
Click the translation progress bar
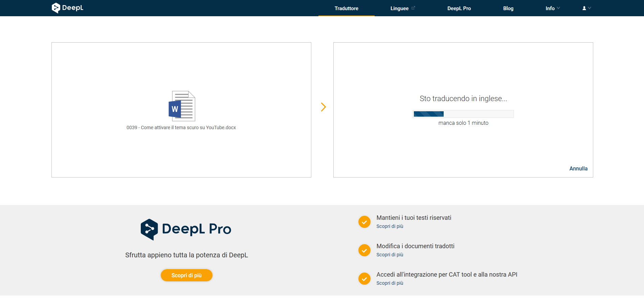[463, 114]
